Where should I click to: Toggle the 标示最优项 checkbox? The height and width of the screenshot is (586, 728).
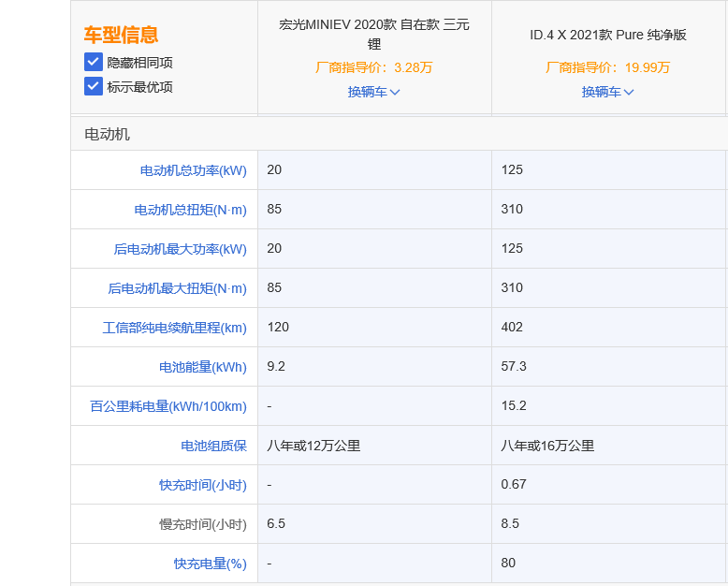[94, 86]
